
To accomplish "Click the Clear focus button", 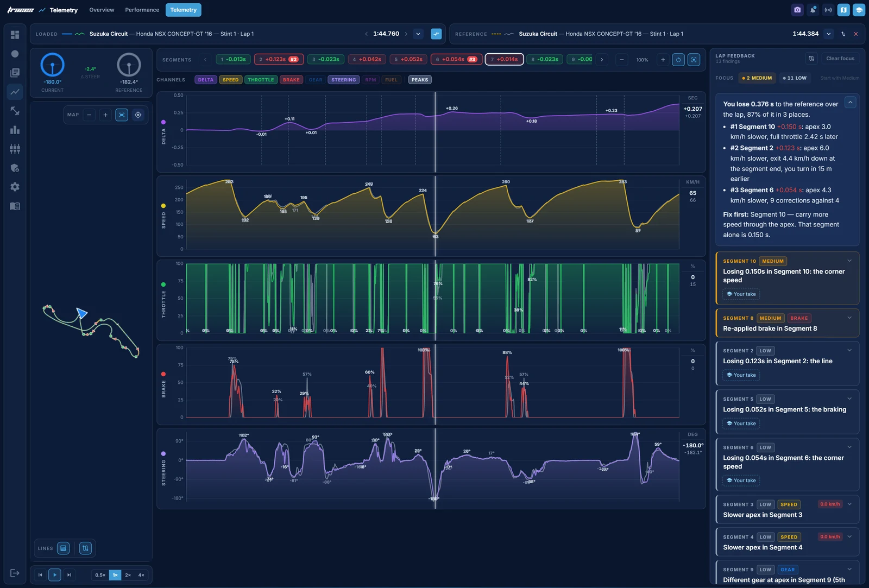I will 840,58.
